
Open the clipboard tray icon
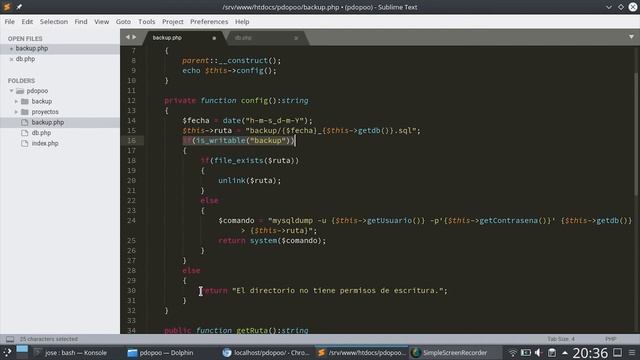click(x=552, y=353)
